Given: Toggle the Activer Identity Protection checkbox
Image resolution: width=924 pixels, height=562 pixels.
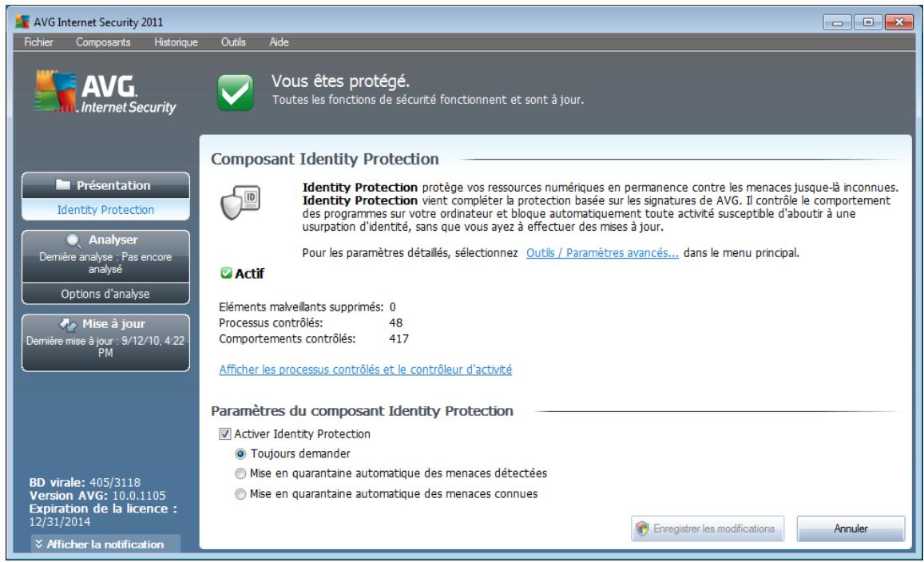Looking at the screenshot, I should [x=224, y=434].
